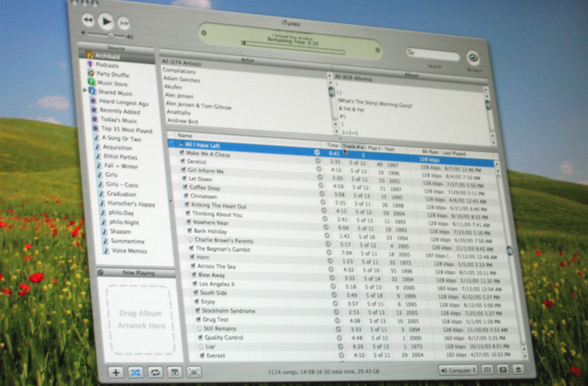The width and height of the screenshot is (588, 386).
Task: Click arrow button beside Stockholm Syndrome song
Action: click(x=335, y=312)
